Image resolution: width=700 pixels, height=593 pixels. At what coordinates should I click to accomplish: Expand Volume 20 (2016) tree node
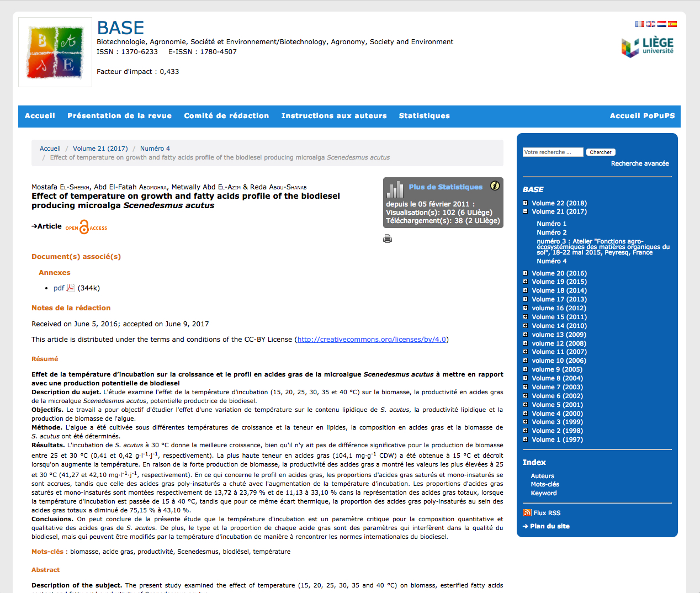pos(526,273)
